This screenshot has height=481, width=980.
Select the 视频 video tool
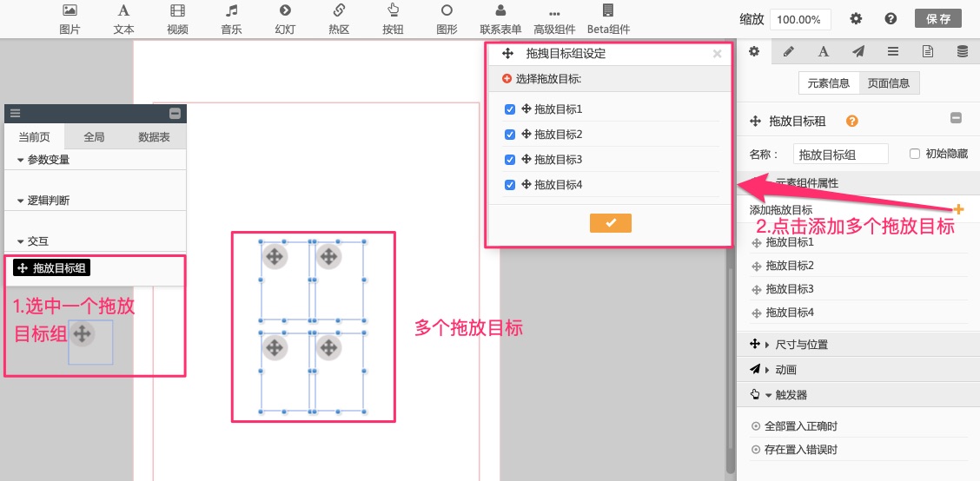177,19
